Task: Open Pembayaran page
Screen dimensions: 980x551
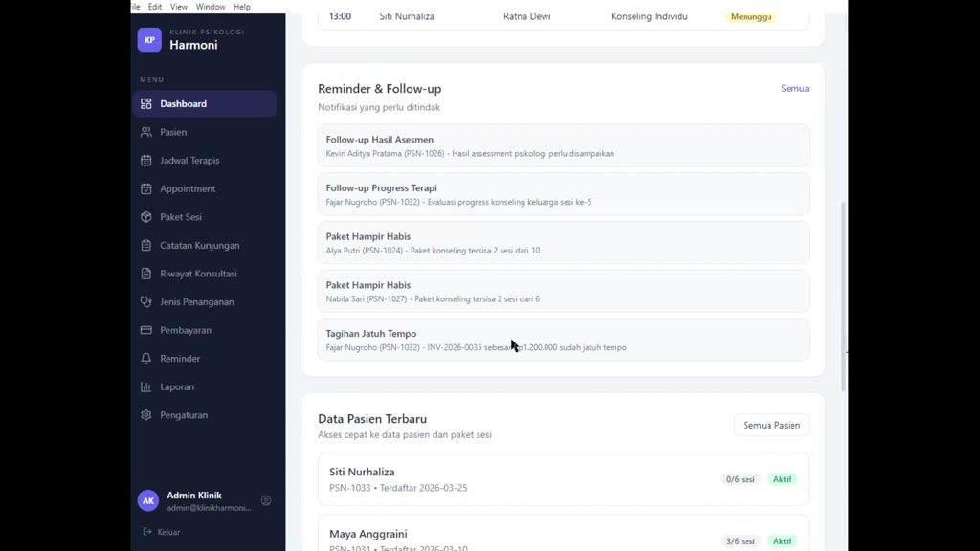Action: coord(205,330)
